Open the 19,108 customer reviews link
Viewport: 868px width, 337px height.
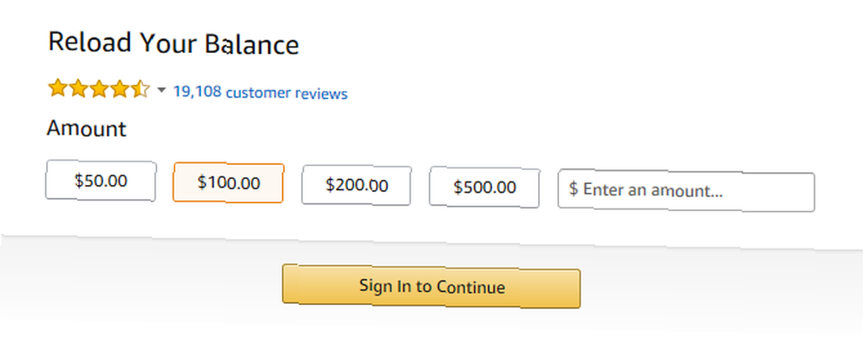260,92
